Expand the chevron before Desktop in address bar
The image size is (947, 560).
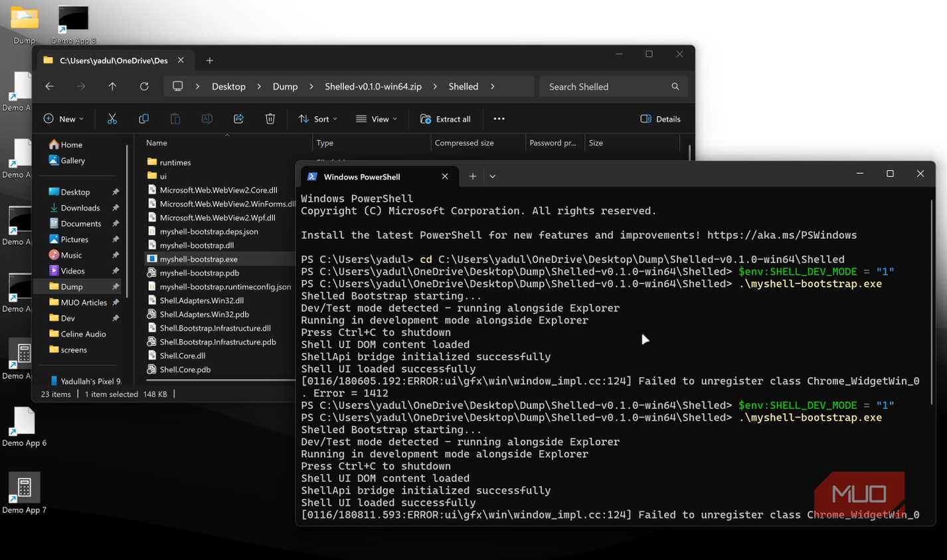197,86
